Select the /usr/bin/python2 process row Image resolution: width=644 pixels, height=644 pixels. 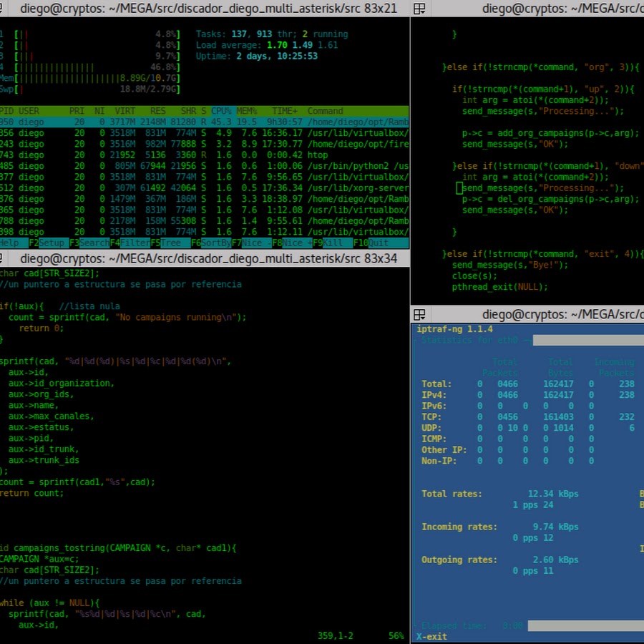click(204, 166)
